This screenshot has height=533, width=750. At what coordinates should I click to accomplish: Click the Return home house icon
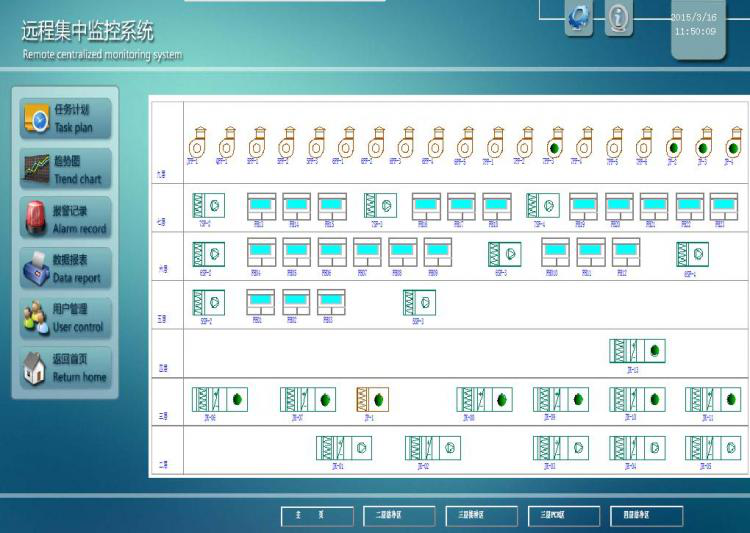pyautogui.click(x=35, y=368)
